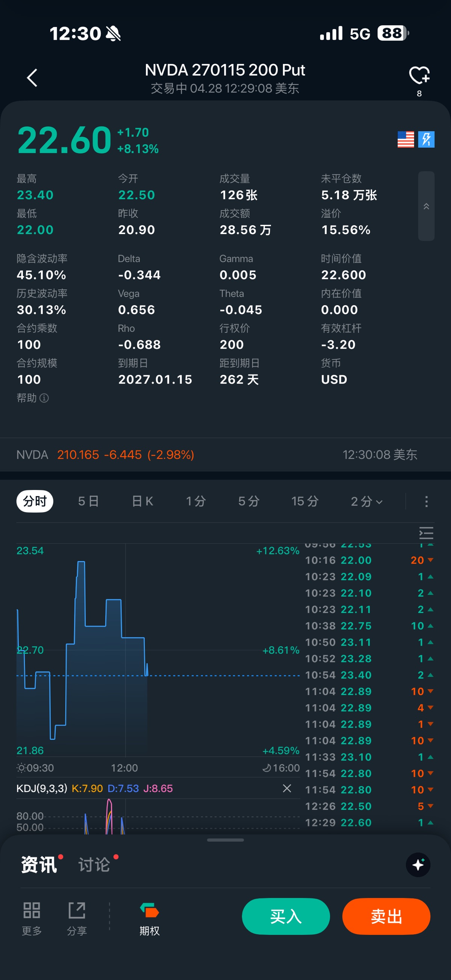Expand the 2分 interval dropdown
This screenshot has height=980, width=451.
(366, 501)
